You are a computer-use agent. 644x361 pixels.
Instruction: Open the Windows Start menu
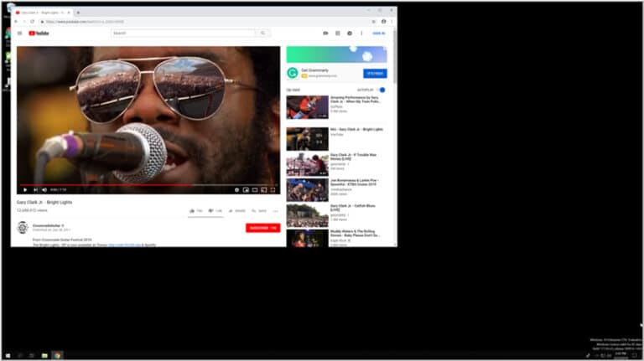(x=8, y=355)
